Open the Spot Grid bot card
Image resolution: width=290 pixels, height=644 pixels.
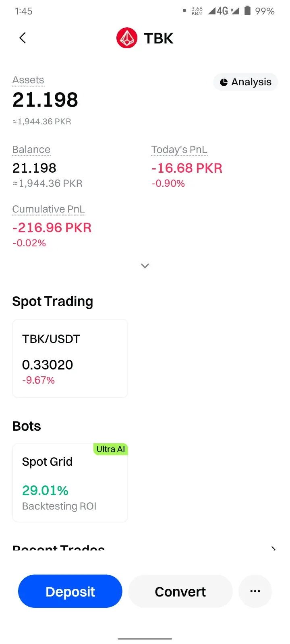70,483
